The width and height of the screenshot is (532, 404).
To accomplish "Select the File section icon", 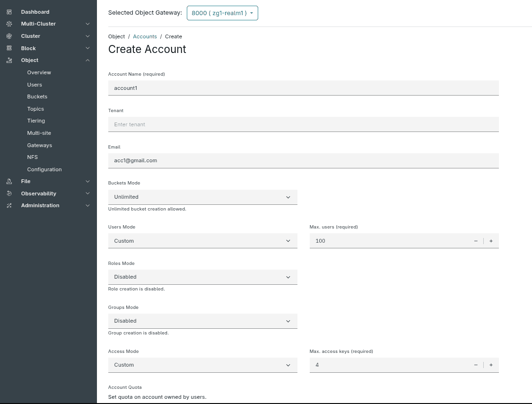I will tap(9, 181).
